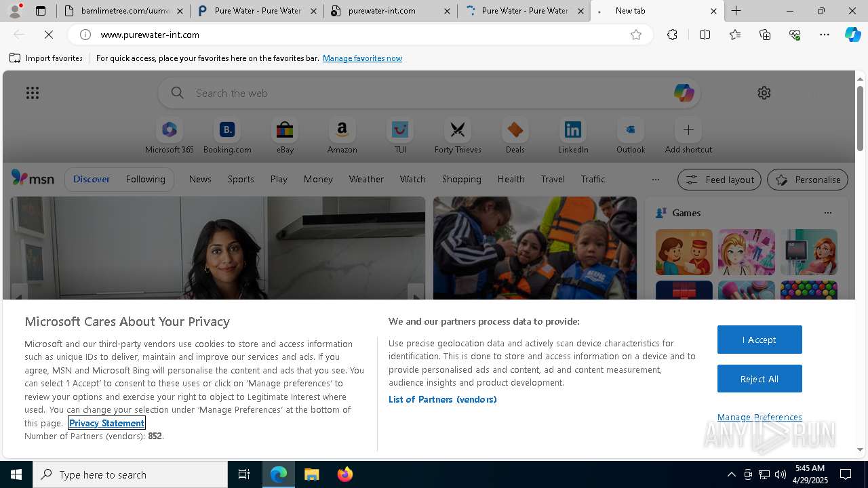The width and height of the screenshot is (868, 488).
Task: Click Personalise button
Action: click(808, 180)
